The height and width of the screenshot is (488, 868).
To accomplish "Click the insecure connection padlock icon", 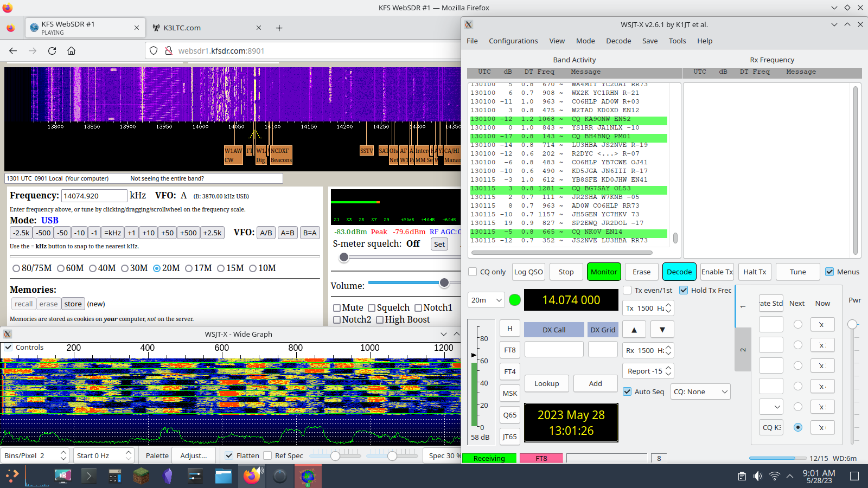I will click(168, 50).
